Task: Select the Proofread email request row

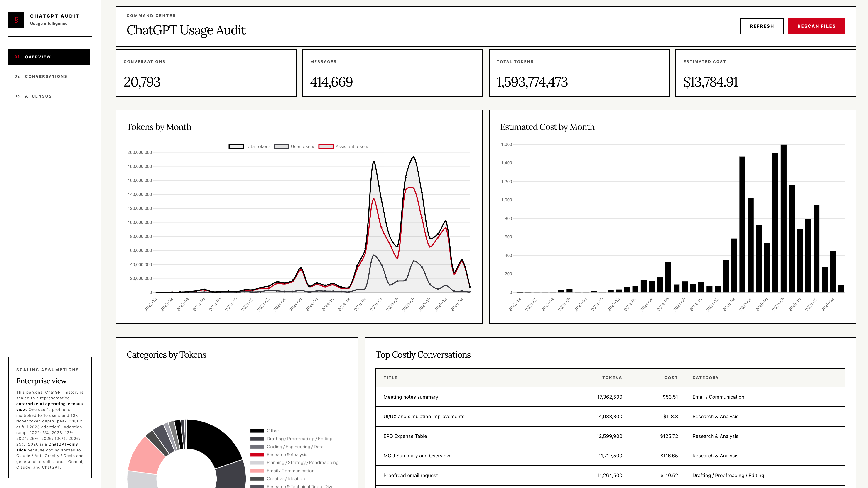Action: pos(610,476)
